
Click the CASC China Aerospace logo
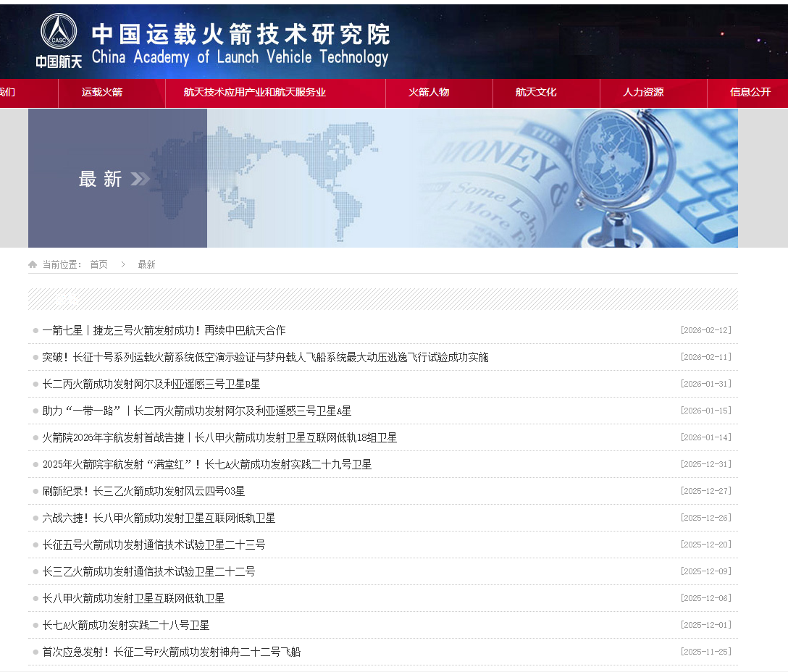(59, 40)
